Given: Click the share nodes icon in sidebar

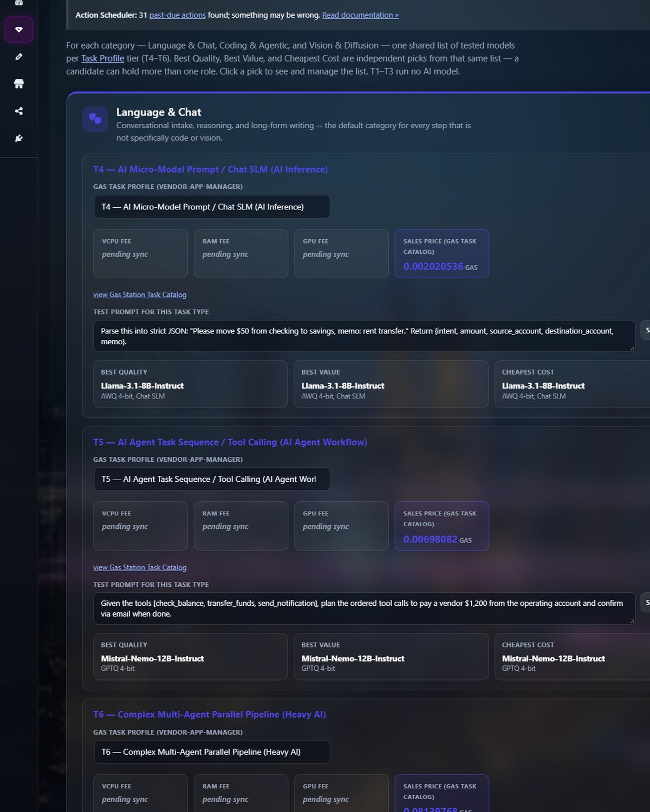Looking at the screenshot, I should (x=19, y=111).
